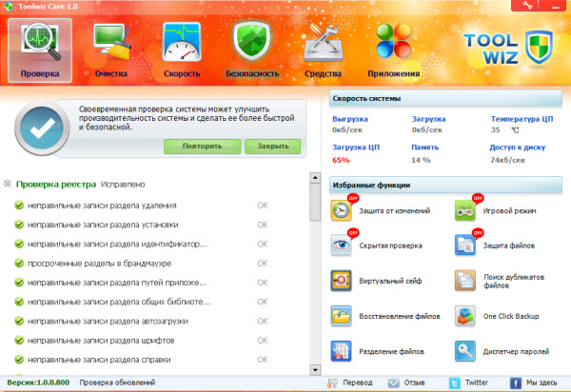
Task: Click the Facebook Мы здесь icon
Action: (x=515, y=382)
